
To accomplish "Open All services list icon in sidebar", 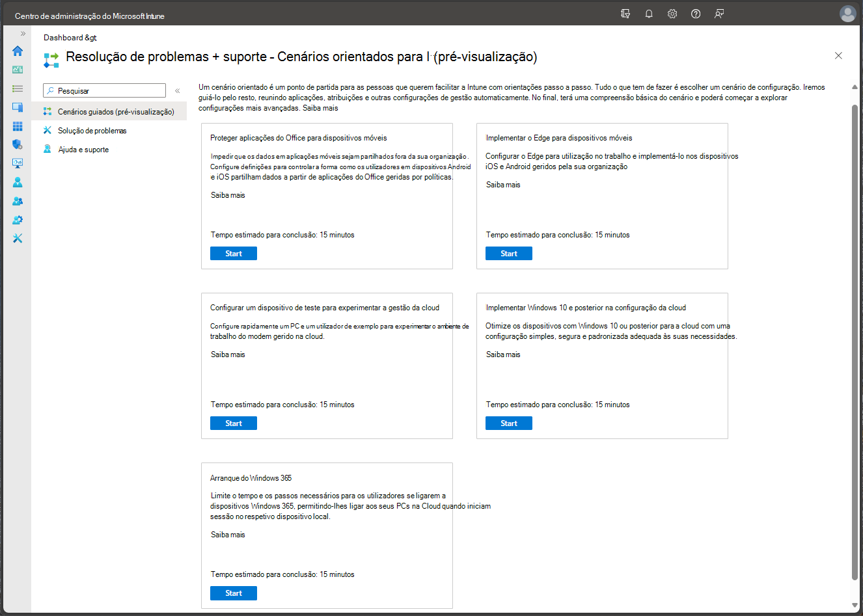I will tap(18, 88).
